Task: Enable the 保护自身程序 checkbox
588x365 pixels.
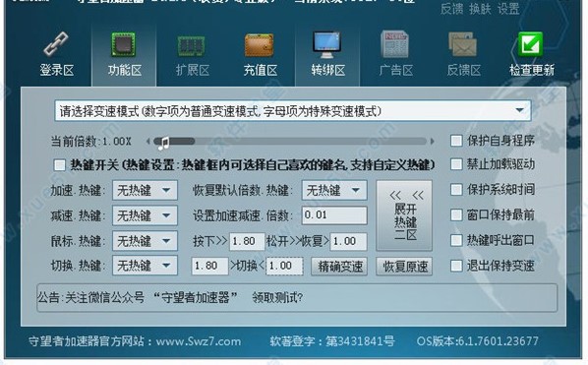Action: tap(456, 141)
